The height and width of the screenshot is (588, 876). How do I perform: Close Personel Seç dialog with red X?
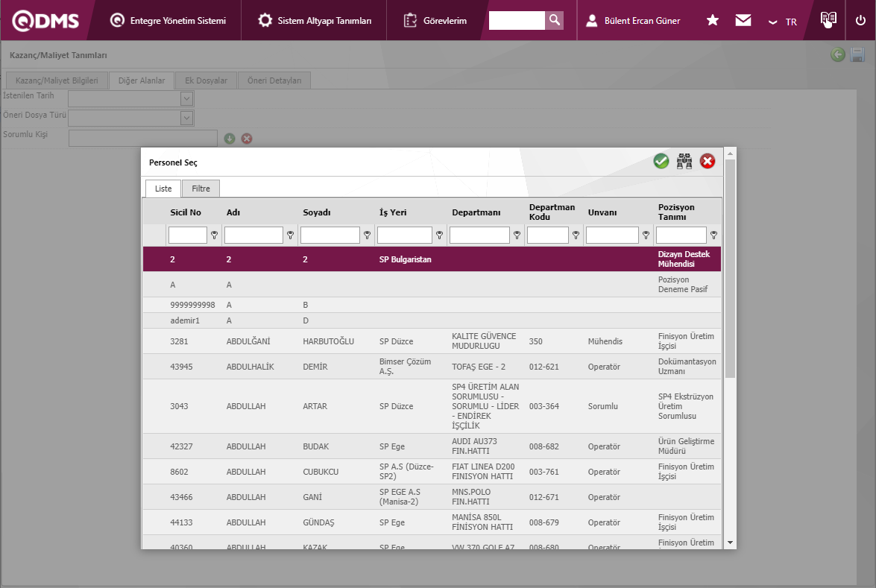pyautogui.click(x=708, y=161)
